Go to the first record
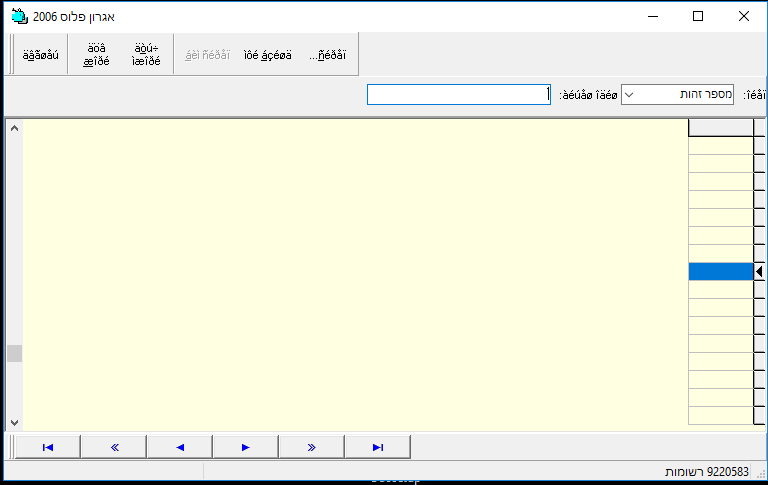The image size is (768, 485). coord(48,447)
